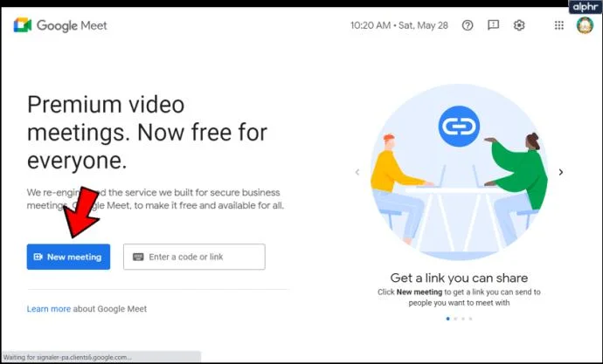Click the 'Google Meet' title text
The image size is (603, 364).
[x=72, y=25]
